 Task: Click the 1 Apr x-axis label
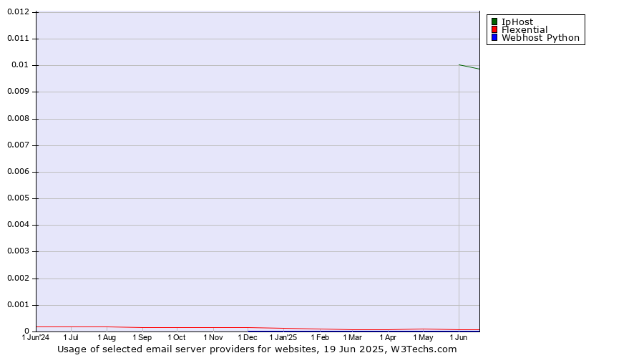pyautogui.click(x=388, y=337)
